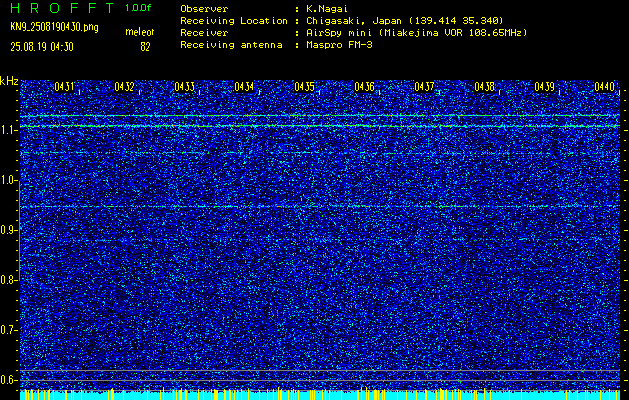Click the 0439 time marker

pos(545,87)
